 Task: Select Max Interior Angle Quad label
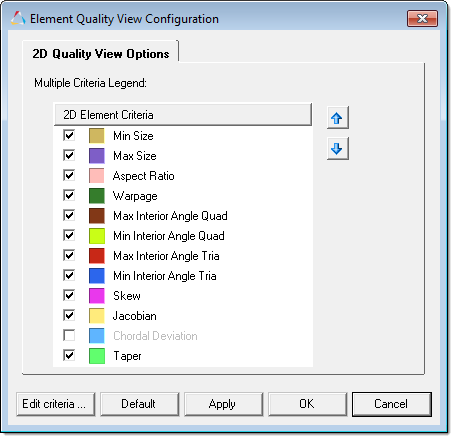(170, 216)
